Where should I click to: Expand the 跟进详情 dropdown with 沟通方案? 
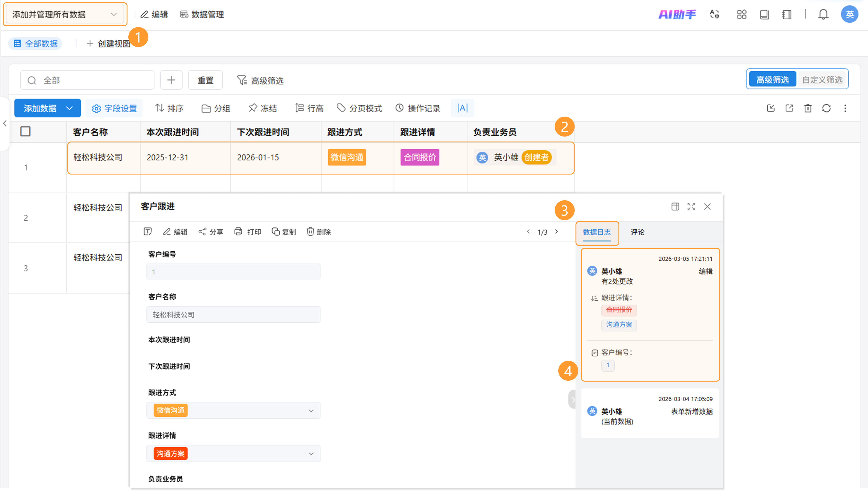233,453
